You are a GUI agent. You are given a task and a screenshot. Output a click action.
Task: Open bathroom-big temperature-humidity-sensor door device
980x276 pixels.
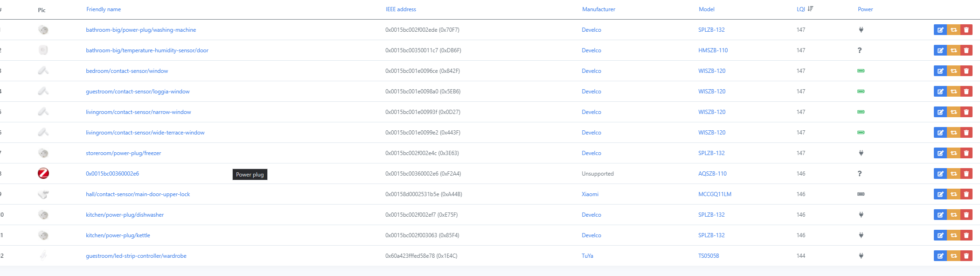click(147, 50)
